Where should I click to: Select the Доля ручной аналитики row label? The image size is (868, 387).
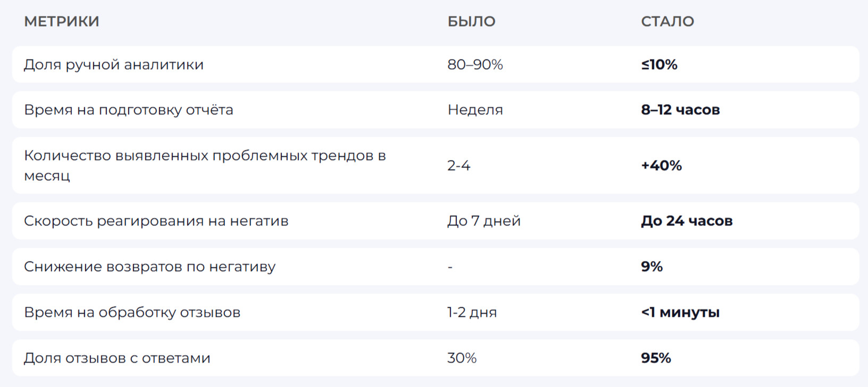pos(114,65)
